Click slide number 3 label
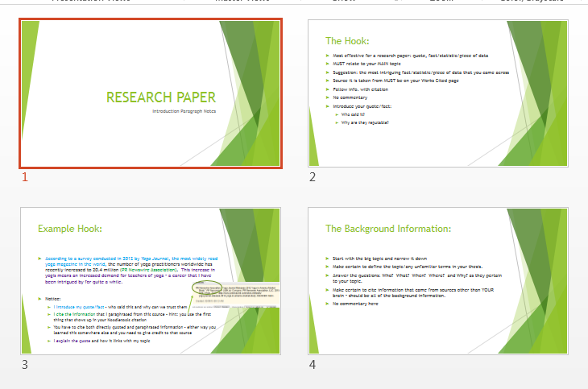Image resolution: width=588 pixels, height=389 pixels. click(25, 365)
